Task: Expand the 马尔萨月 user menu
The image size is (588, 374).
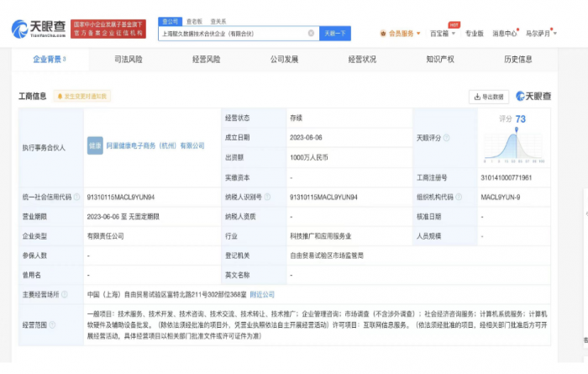Action: (x=541, y=34)
